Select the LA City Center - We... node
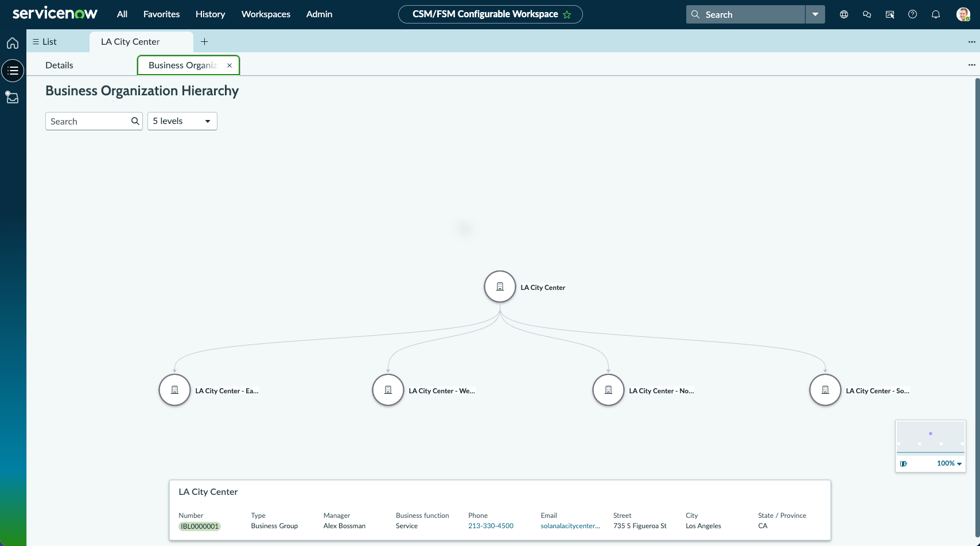The image size is (980, 546). [388, 390]
